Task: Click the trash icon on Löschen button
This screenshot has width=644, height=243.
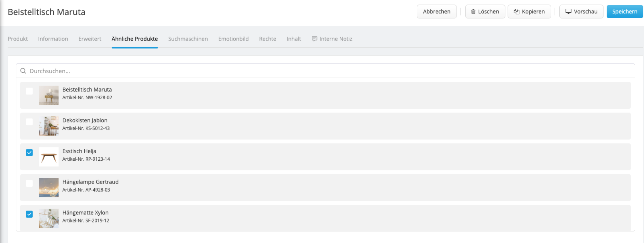Action: click(x=473, y=12)
